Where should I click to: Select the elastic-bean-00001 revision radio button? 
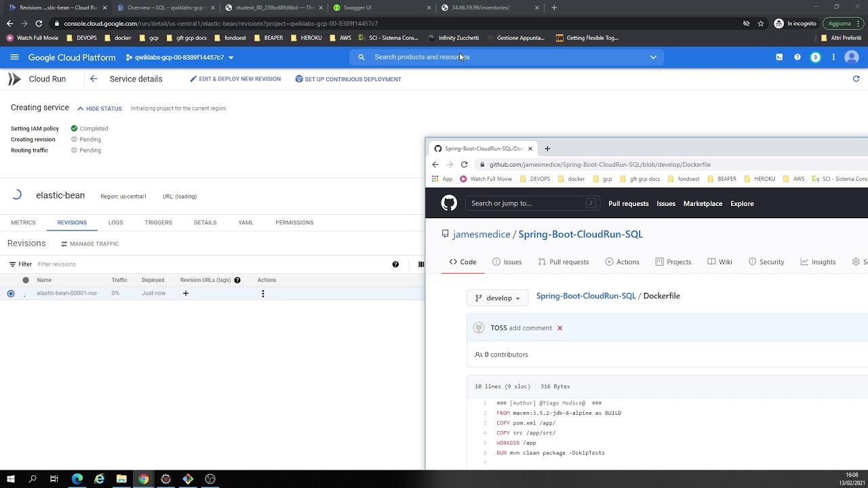11,293
